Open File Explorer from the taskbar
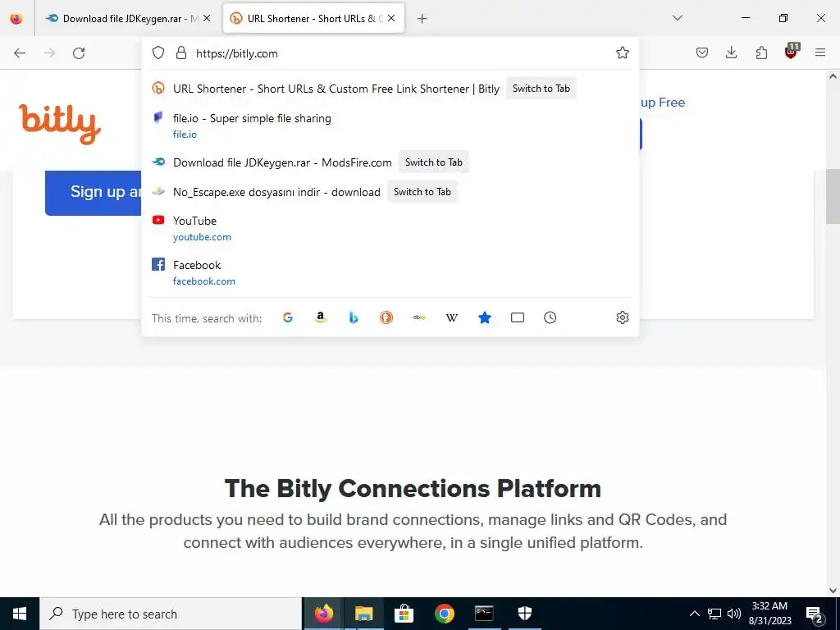 pyautogui.click(x=363, y=614)
